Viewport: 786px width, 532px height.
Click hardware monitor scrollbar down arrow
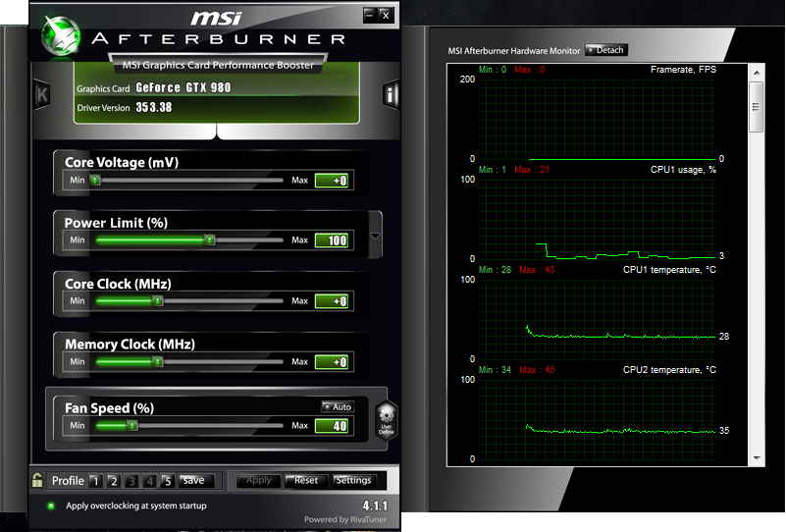coord(757,457)
